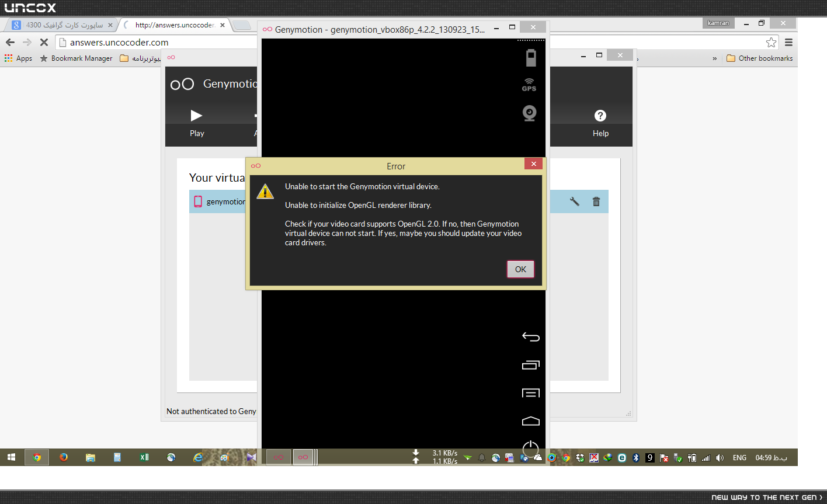The image size is (827, 504).
Task: Open the camera widget in the device sidebar
Action: (x=529, y=113)
